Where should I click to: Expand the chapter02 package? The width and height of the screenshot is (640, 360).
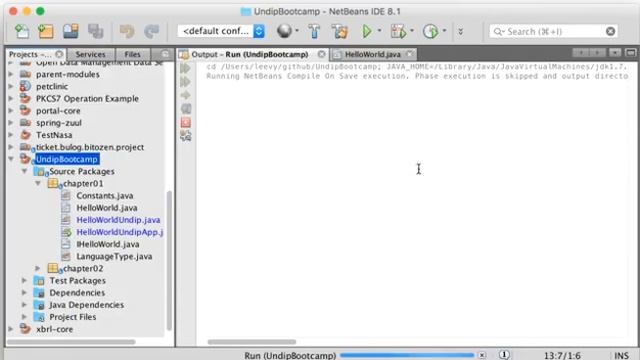38,269
